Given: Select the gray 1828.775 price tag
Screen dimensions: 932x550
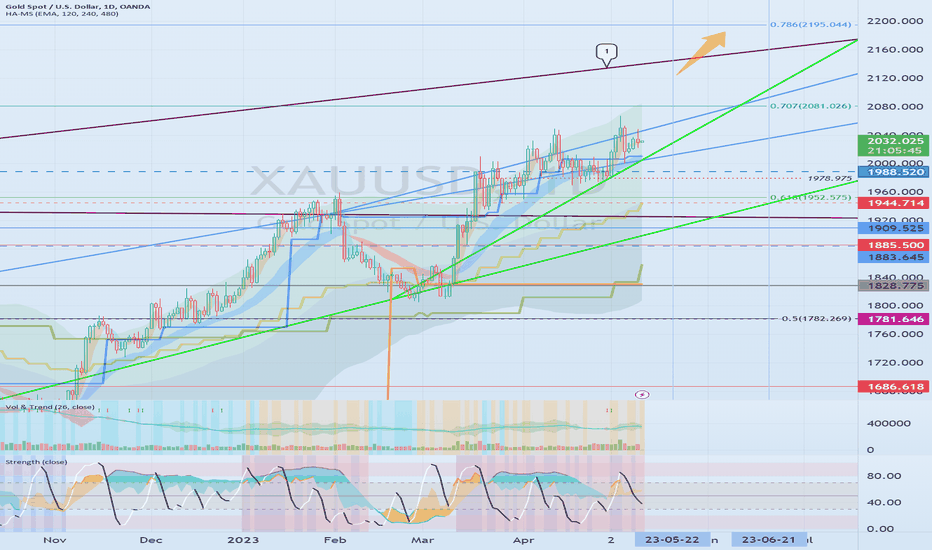Looking at the screenshot, I should tap(895, 286).
